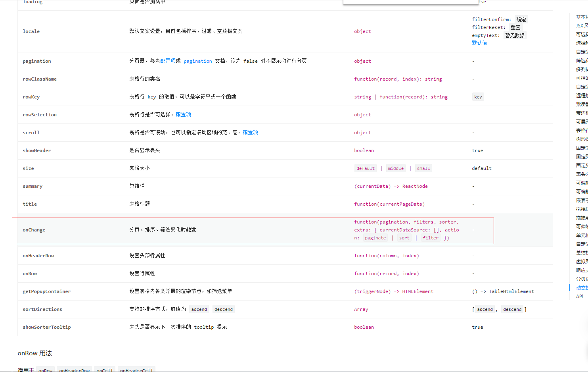Image resolution: width=588 pixels, height=372 pixels.
Task: Select the summary property name
Action: coord(33,186)
